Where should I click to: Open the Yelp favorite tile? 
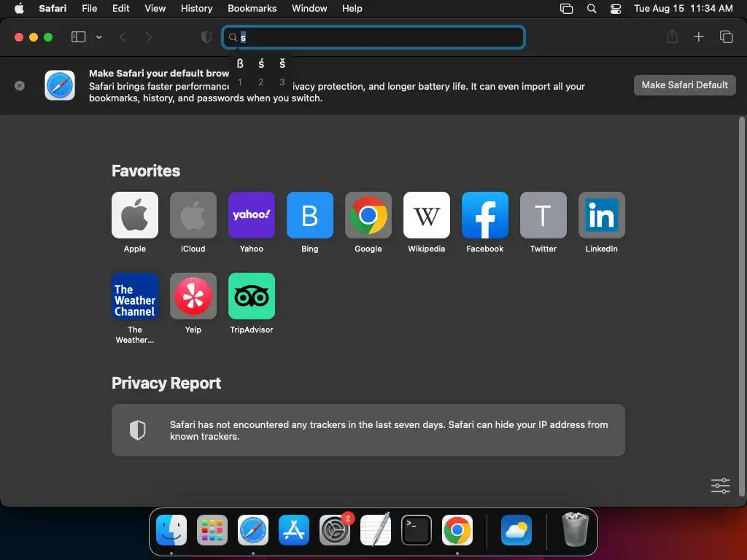[193, 296]
